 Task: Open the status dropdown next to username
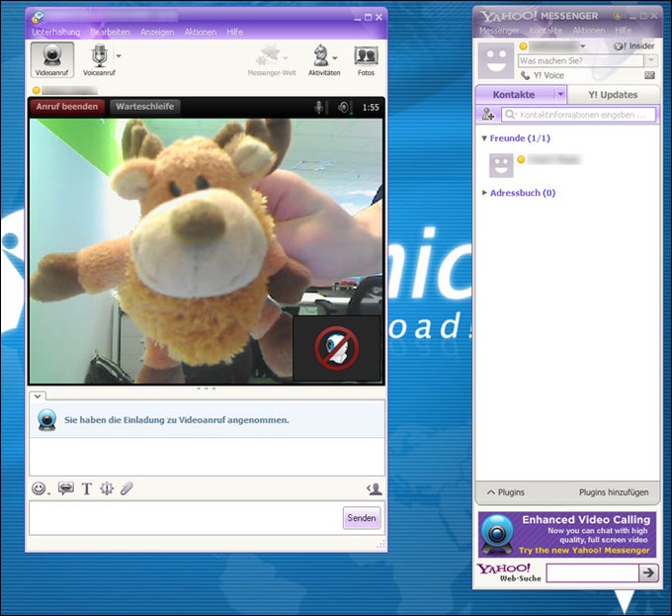[x=582, y=45]
